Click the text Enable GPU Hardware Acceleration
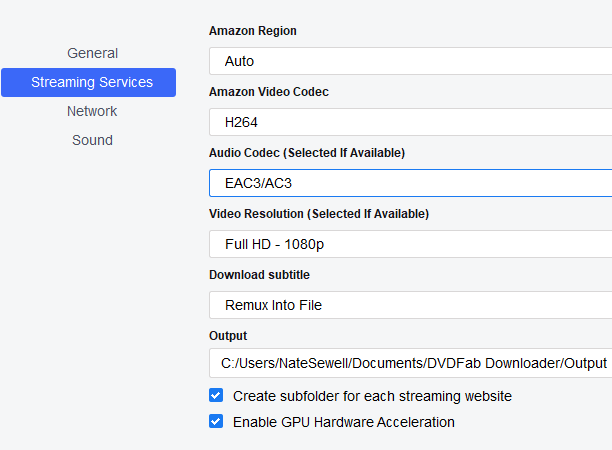 pyautogui.click(x=344, y=422)
